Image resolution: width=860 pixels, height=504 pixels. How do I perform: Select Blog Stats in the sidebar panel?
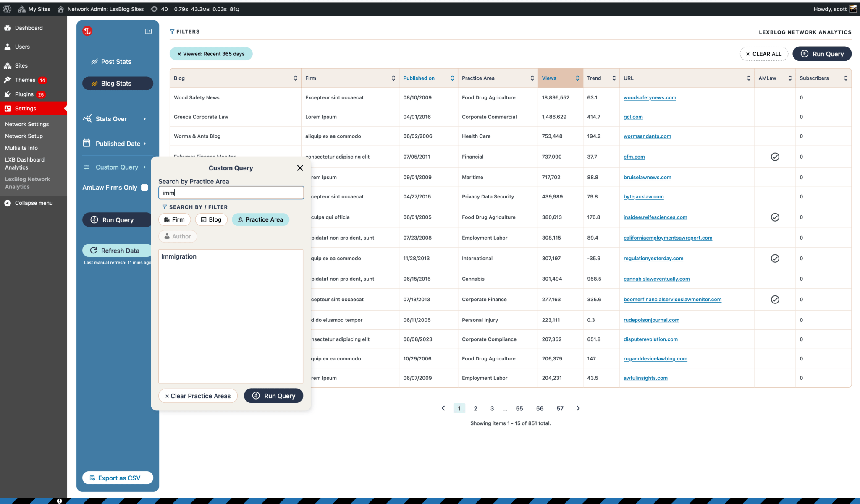point(118,83)
